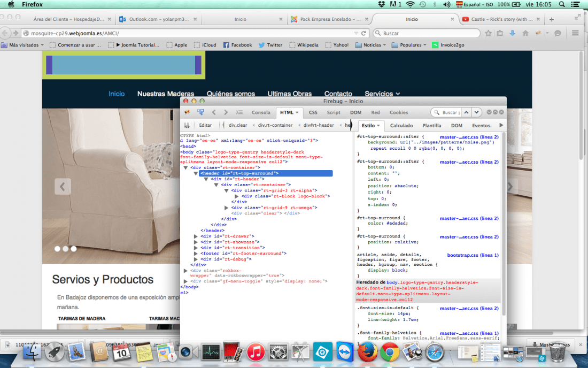The height and width of the screenshot is (368, 588).
Task: Jump to previous Firebug search result
Action: click(x=466, y=112)
